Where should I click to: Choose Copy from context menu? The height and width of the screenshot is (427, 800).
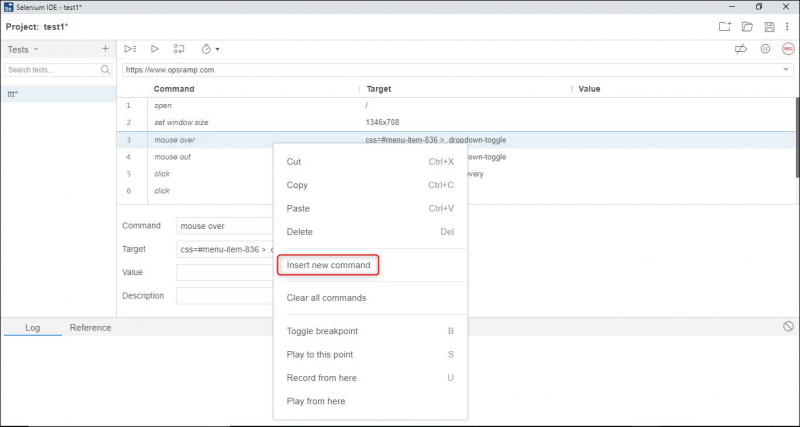(x=370, y=185)
